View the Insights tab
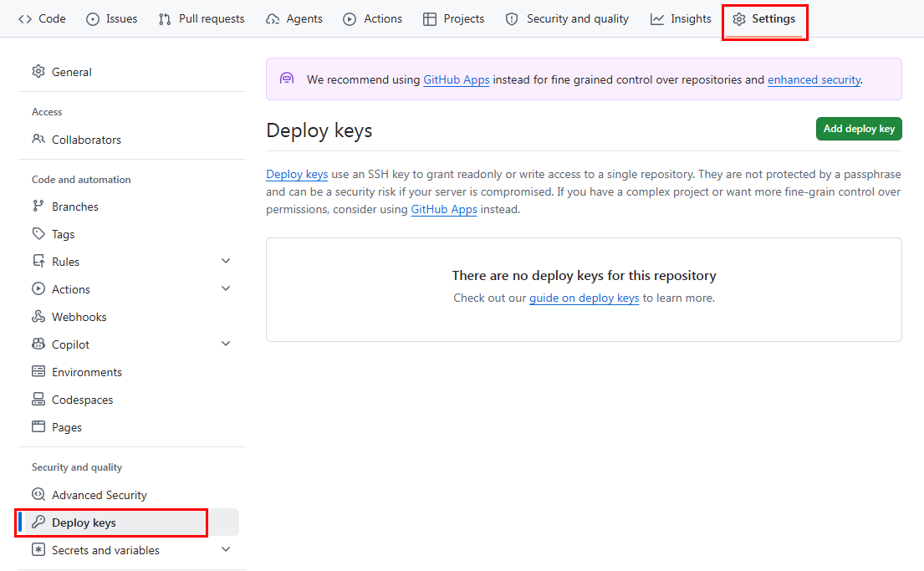The image size is (924, 571). click(681, 19)
